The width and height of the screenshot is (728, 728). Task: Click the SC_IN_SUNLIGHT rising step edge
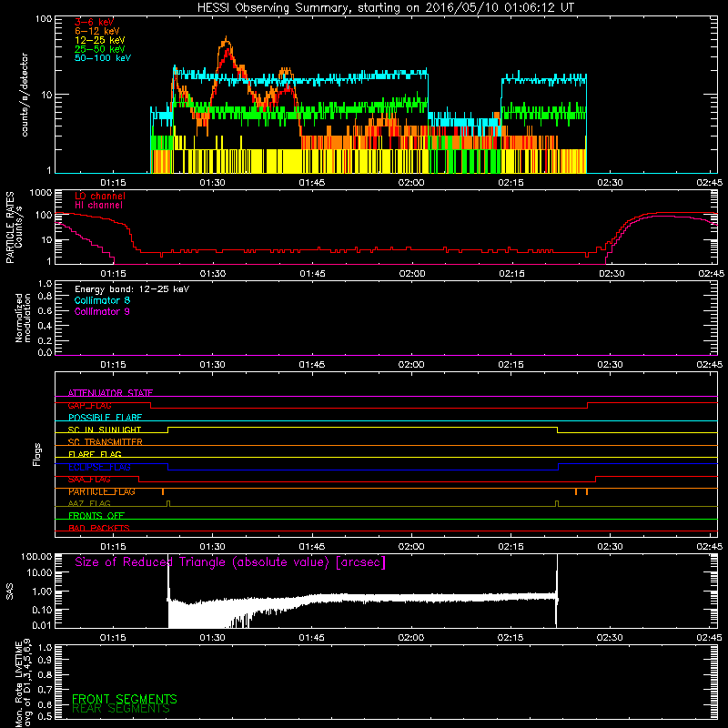(168, 430)
